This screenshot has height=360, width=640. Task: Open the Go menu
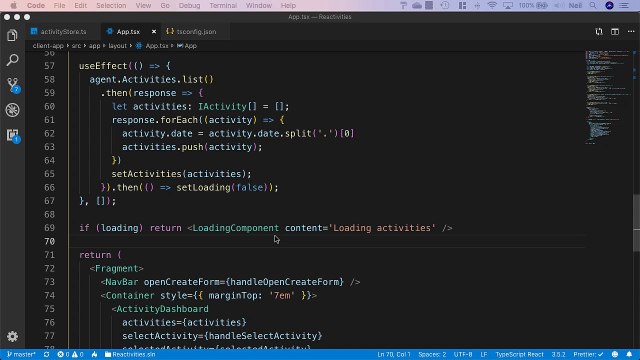point(165,5)
